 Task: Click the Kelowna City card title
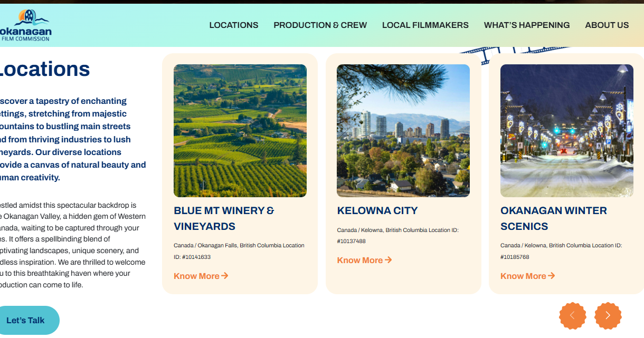coord(377,210)
